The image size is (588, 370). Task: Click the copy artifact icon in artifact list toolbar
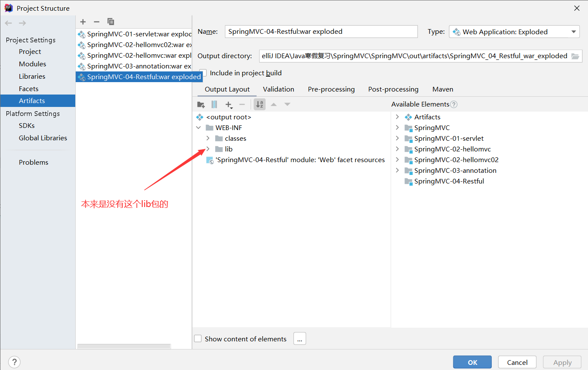point(111,21)
